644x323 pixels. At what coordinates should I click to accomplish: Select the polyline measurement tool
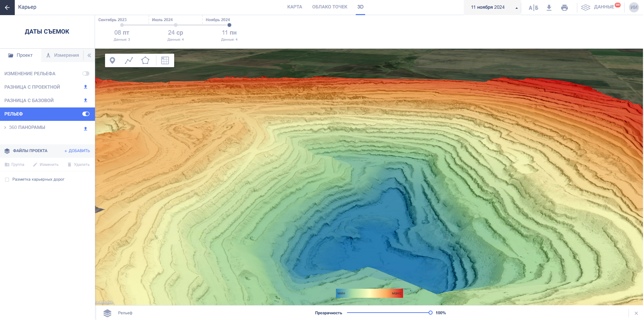click(x=129, y=60)
